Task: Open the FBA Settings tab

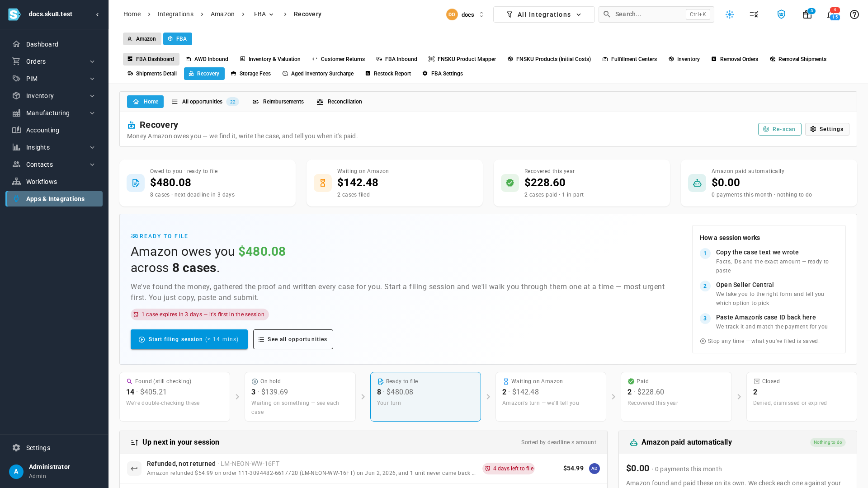Action: pos(442,74)
